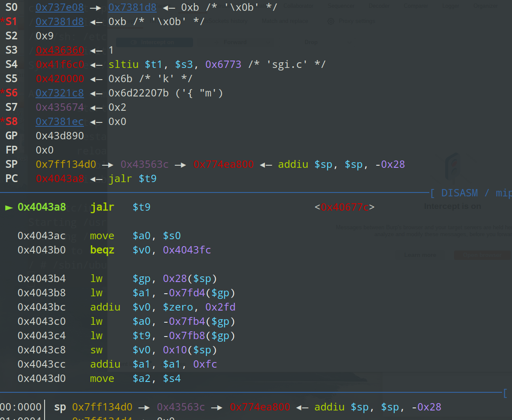Toggle the Intercept on button
Screen dimensions: 512x420
[x=154, y=42]
